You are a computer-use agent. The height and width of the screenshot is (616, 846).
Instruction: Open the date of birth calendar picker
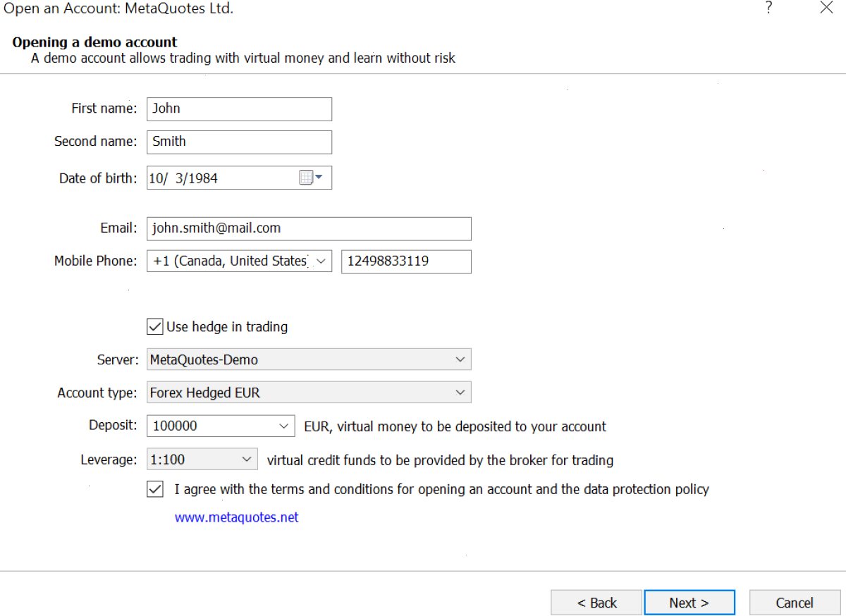(x=311, y=178)
